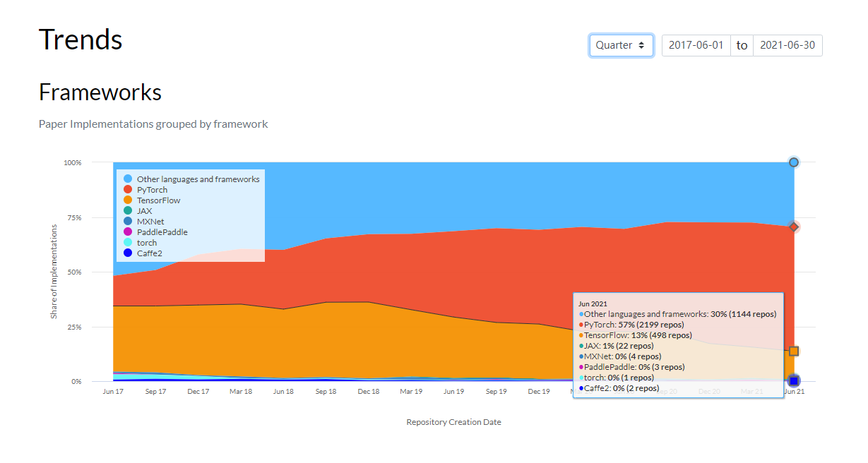Click the start date field 2017-06-01
This screenshot has width=868, height=463.
coord(696,45)
